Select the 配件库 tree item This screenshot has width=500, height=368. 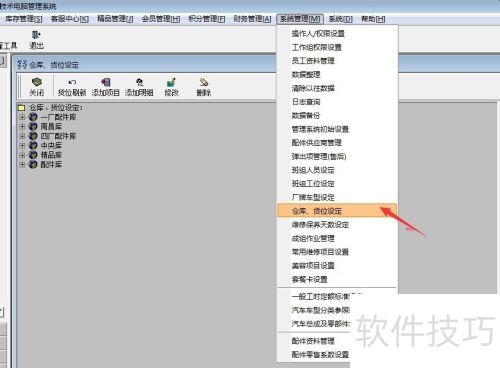tap(51, 164)
